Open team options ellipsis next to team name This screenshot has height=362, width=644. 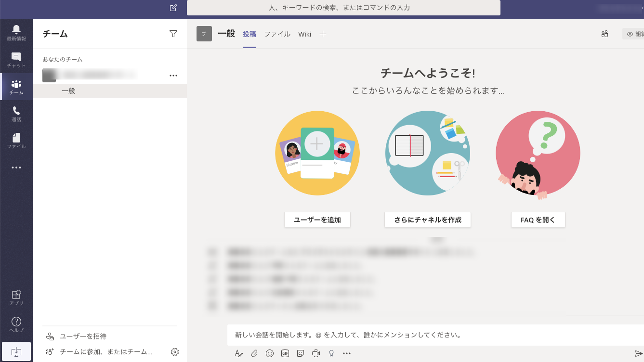173,76
